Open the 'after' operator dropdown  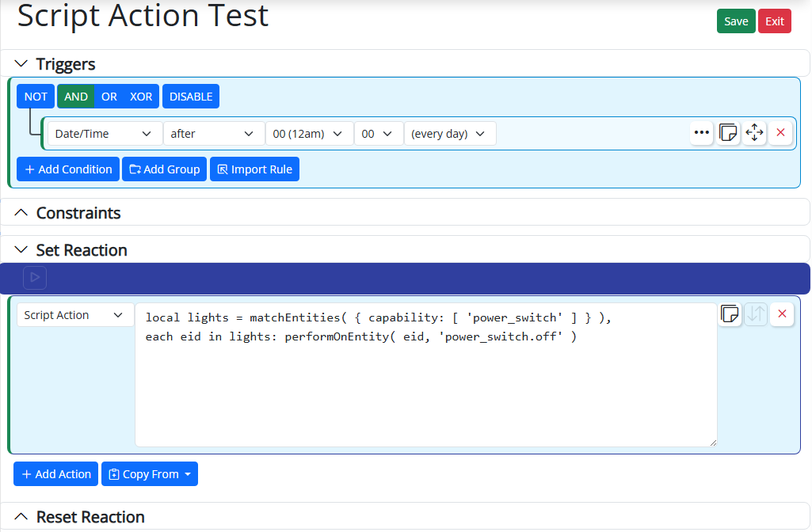pos(214,134)
